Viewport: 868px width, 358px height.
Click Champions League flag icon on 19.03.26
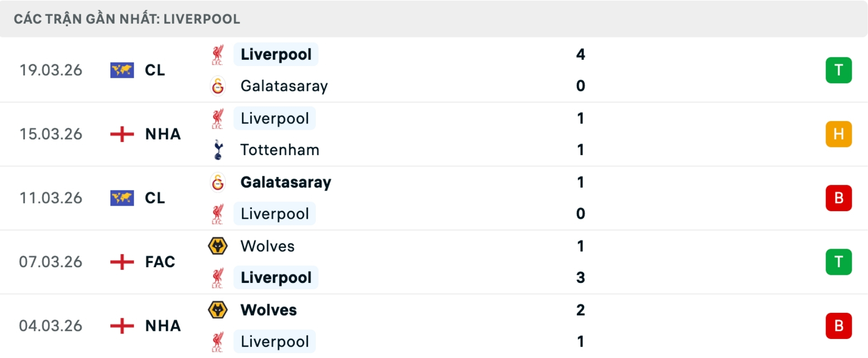[122, 70]
